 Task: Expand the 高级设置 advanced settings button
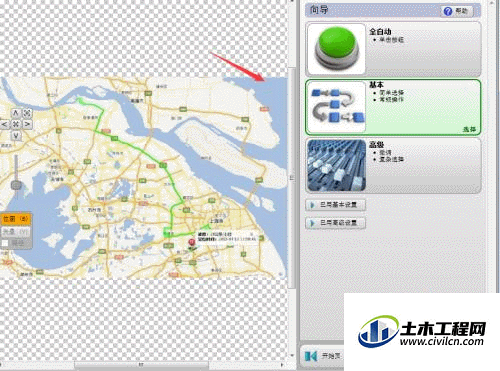pyautogui.click(x=335, y=223)
